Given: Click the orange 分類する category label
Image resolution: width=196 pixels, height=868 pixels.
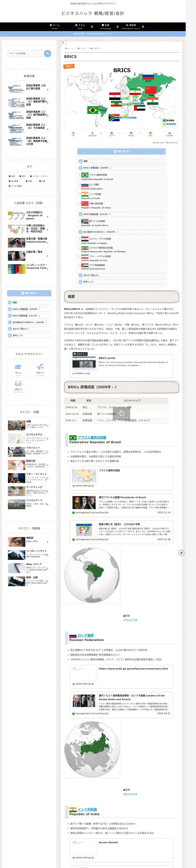Looking at the screenshot, I should pyautogui.click(x=69, y=66).
